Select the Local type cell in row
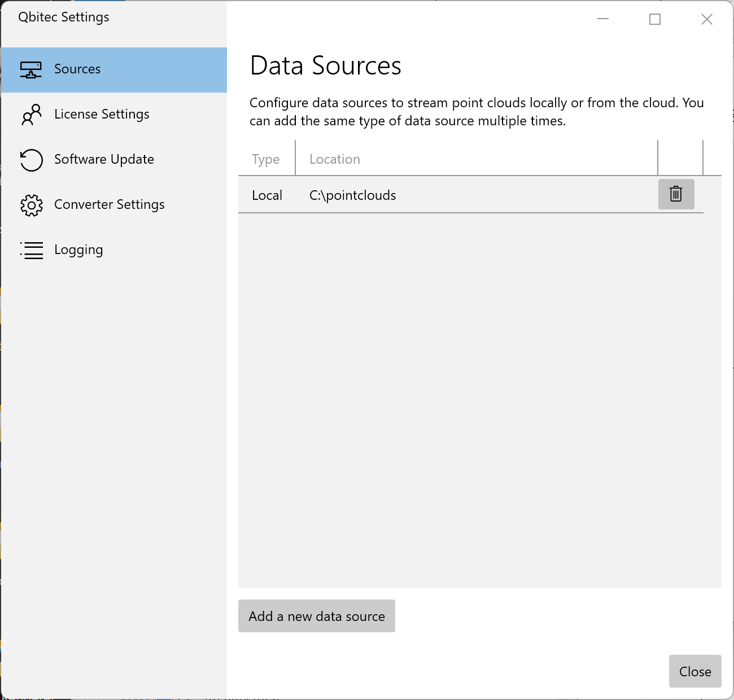The height and width of the screenshot is (700, 734). pos(267,195)
